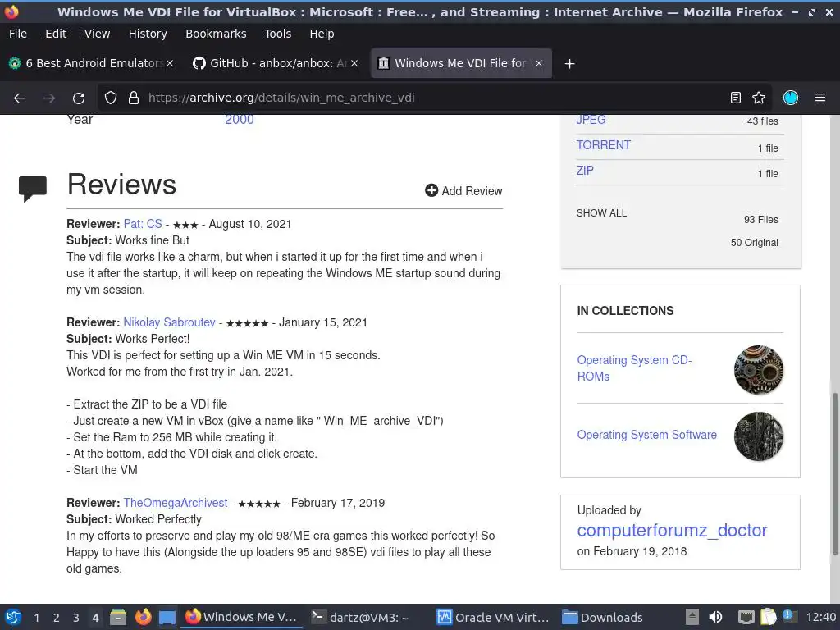Click SHOW ALL files link
Screen dimensions: 840x630
[x=601, y=213]
